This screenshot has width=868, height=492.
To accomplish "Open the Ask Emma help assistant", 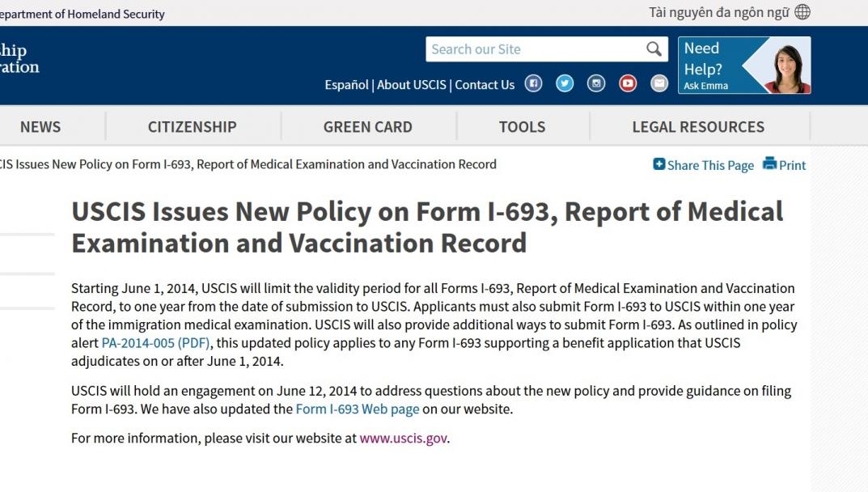I will (x=743, y=66).
